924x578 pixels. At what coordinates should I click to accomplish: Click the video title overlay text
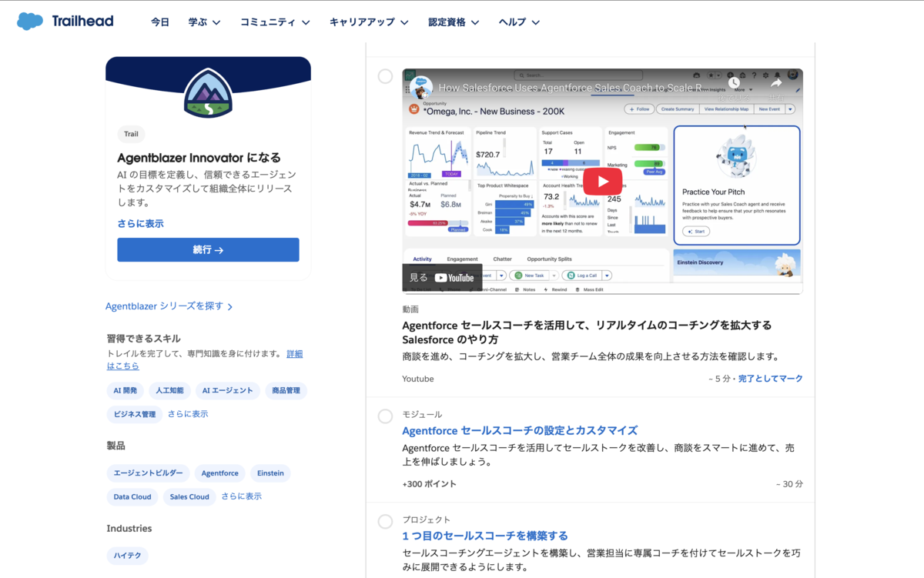click(570, 88)
